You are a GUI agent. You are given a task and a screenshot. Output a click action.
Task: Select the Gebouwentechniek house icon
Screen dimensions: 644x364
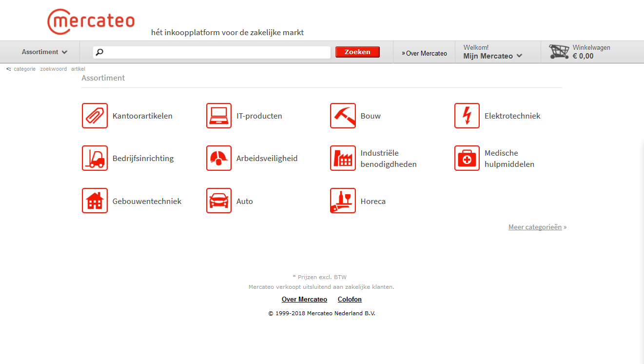click(95, 201)
